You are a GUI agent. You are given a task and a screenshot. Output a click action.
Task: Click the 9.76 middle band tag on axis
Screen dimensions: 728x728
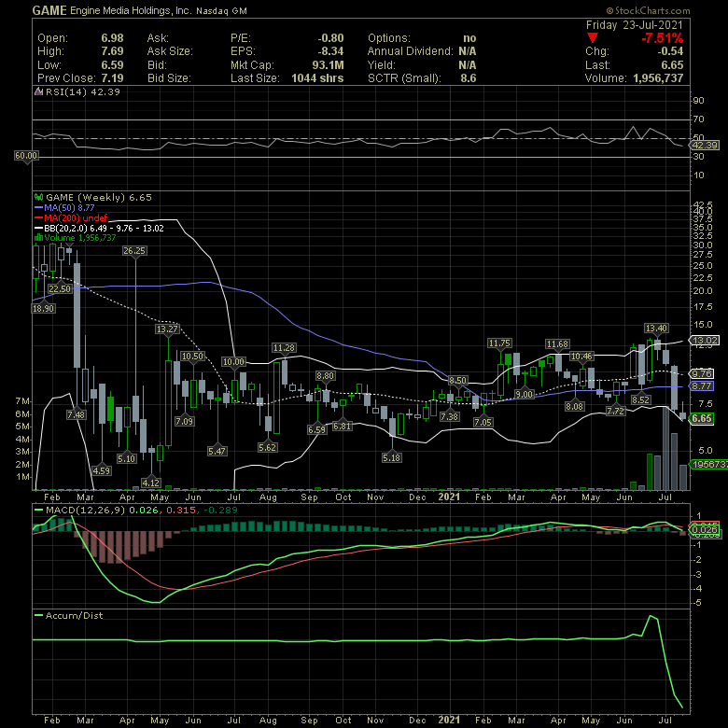tap(702, 373)
